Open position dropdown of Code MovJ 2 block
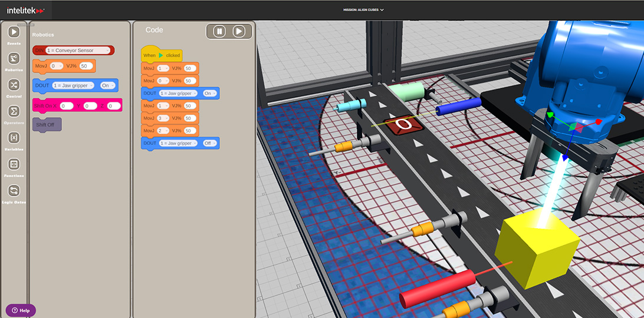This screenshot has height=318, width=644. point(163,131)
